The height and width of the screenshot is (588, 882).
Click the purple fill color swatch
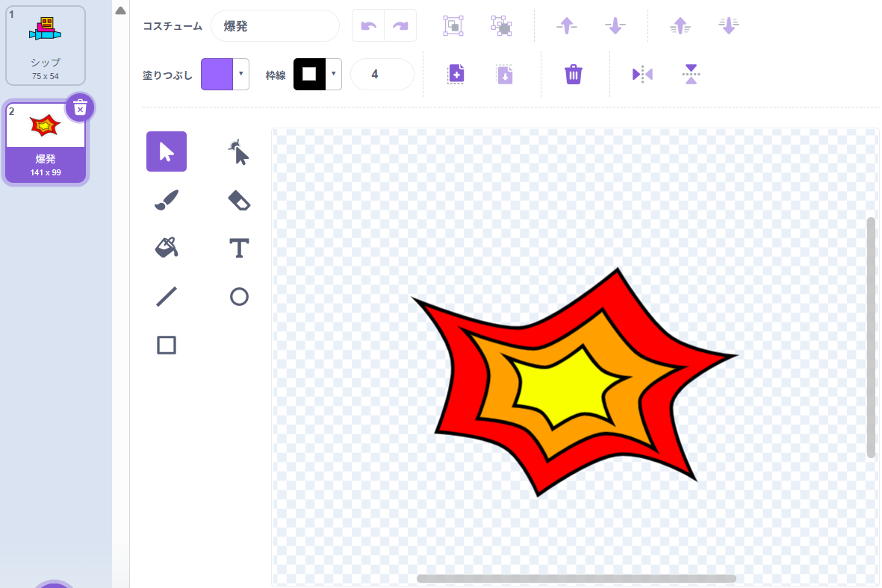tap(217, 74)
